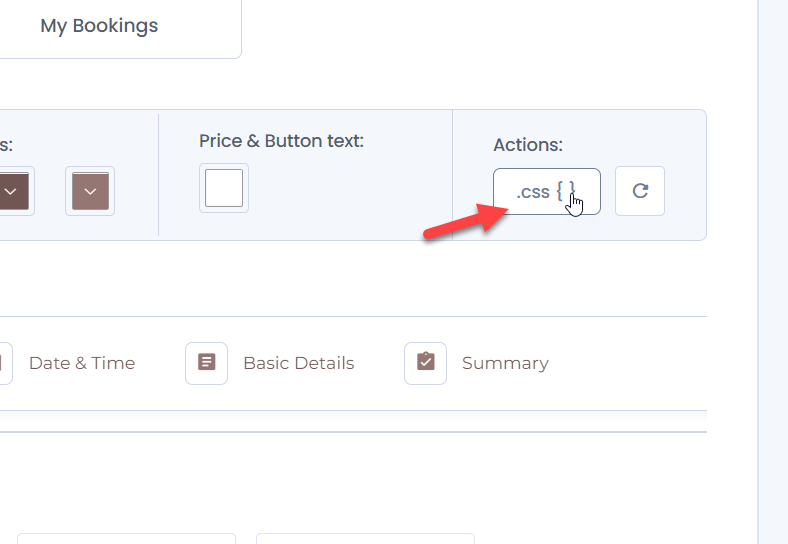Click the Actions label
Screen dimensions: 788x544
pyautogui.click(x=528, y=145)
